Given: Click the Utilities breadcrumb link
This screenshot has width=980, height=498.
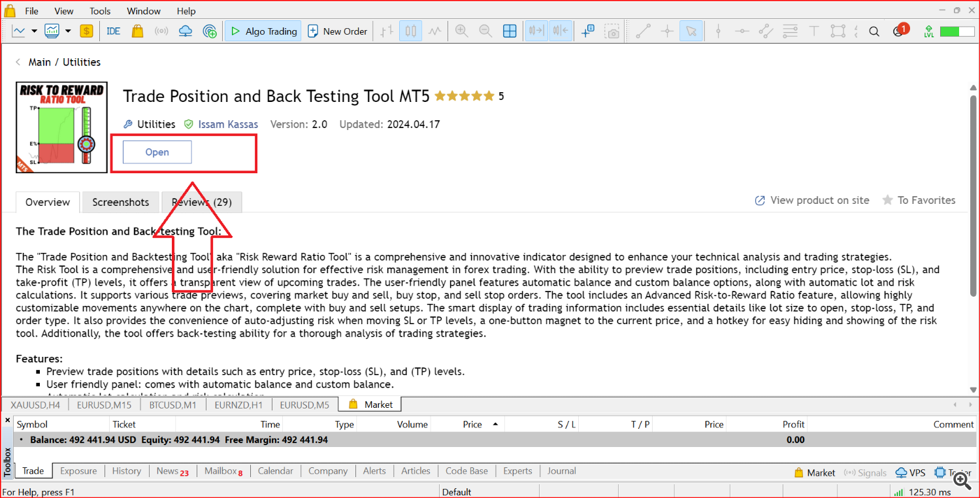Looking at the screenshot, I should click(82, 62).
